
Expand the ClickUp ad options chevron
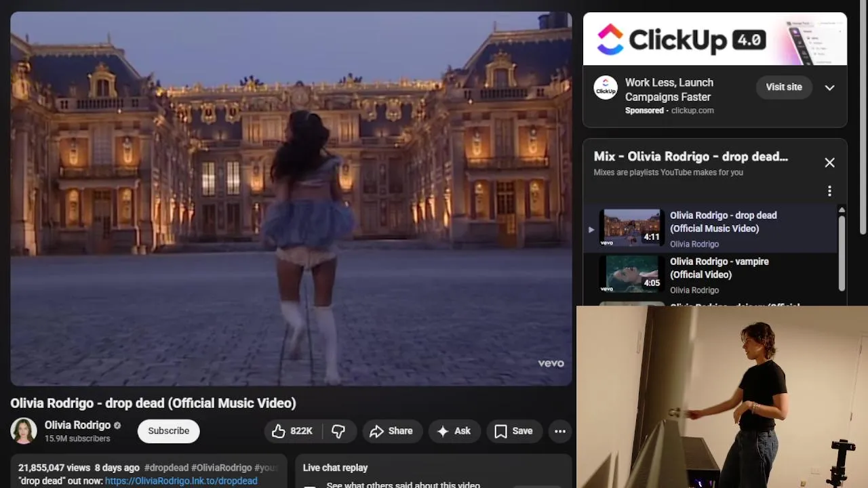tap(829, 87)
